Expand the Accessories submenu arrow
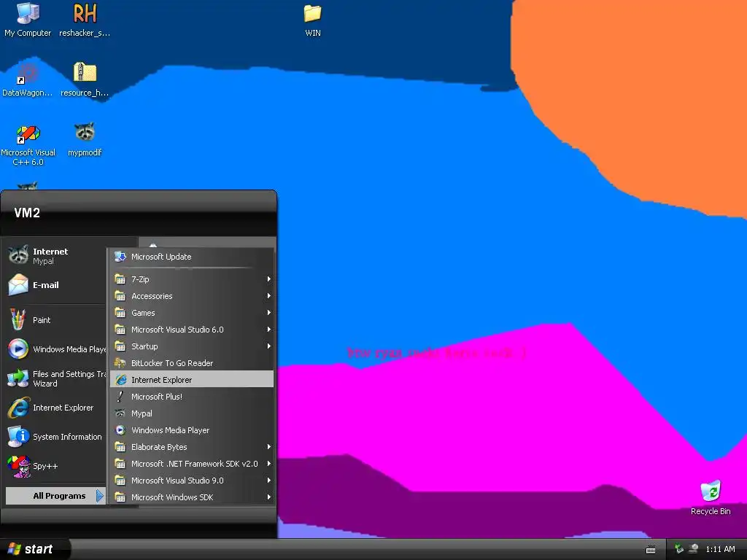Viewport: 747px width, 560px height. (x=268, y=296)
